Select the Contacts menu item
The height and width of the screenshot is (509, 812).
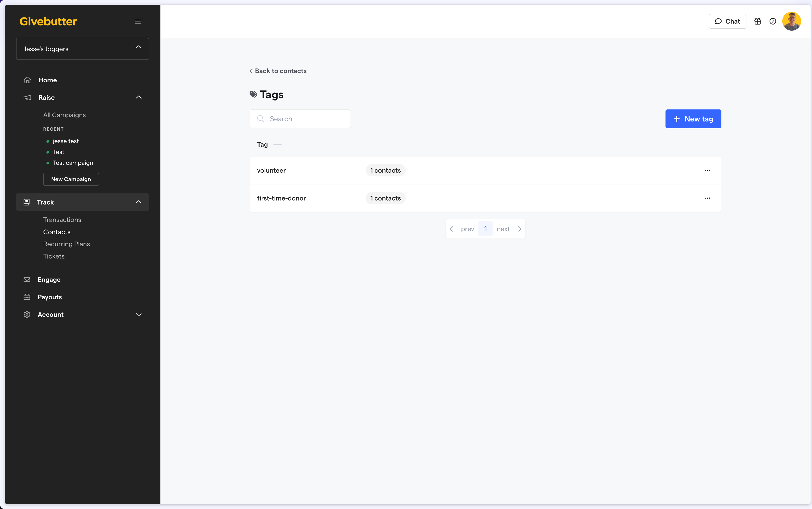pyautogui.click(x=56, y=232)
